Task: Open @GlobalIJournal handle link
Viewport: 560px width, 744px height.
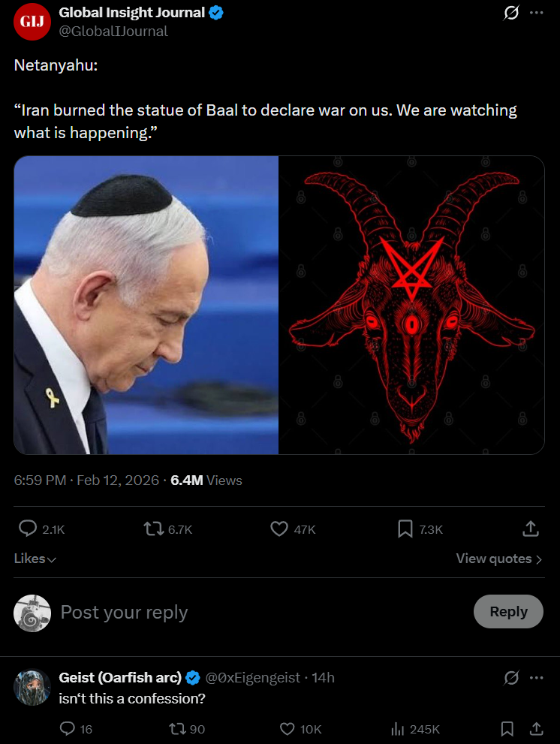Action: click(113, 32)
